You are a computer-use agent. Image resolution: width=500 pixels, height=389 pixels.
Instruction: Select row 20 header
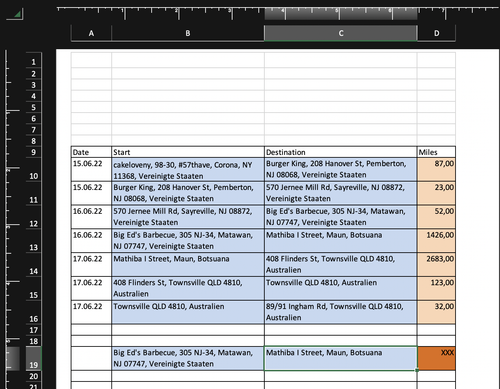click(33, 376)
